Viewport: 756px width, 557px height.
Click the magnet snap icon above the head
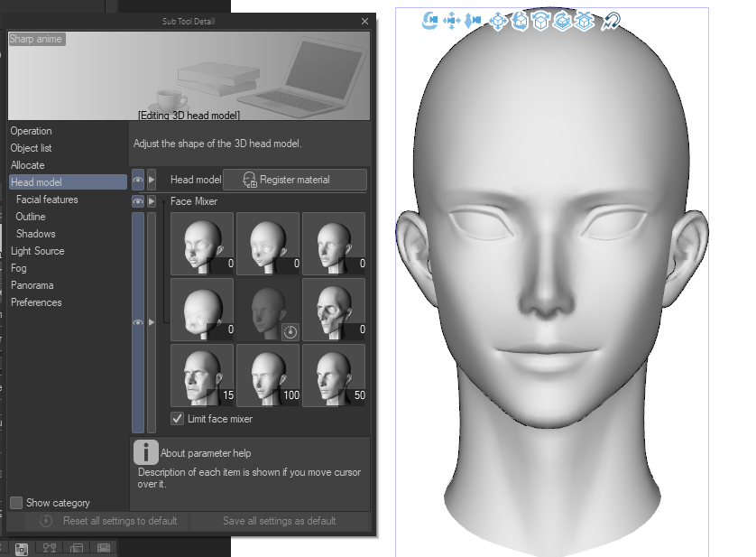point(611,22)
